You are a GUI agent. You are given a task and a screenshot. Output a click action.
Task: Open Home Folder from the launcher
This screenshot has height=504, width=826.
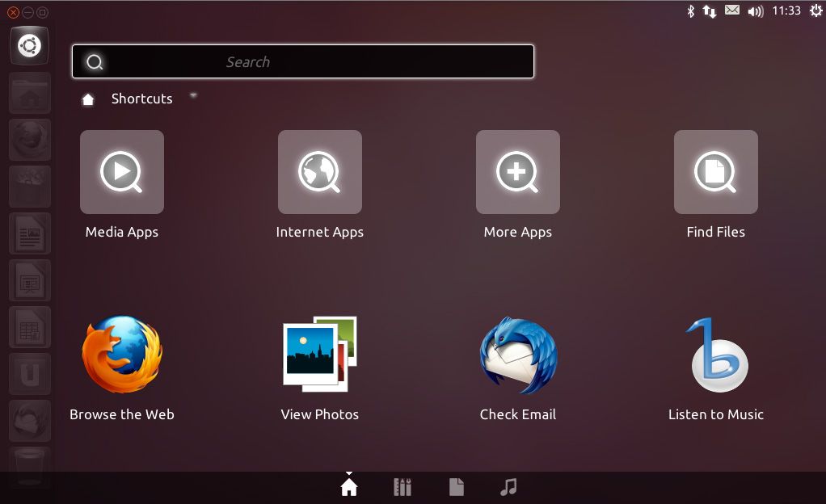tap(29, 93)
